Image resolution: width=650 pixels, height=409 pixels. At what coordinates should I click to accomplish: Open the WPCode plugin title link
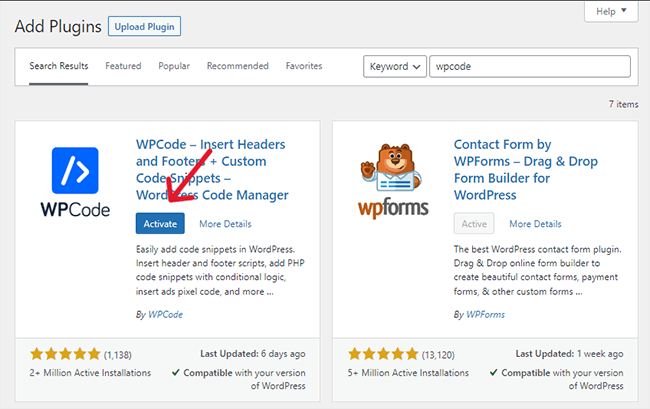(x=212, y=169)
